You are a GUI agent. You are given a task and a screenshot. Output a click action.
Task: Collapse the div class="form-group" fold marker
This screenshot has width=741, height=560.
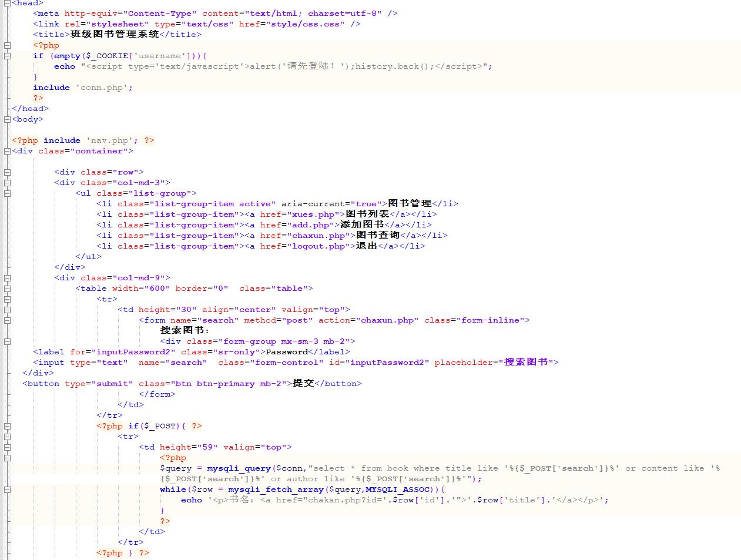7,341
